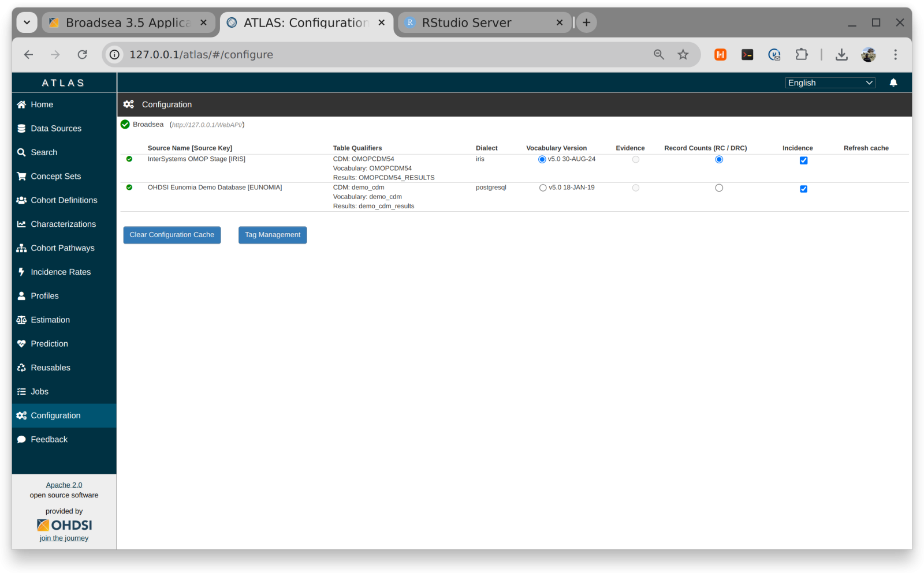Switch to Broadsea 3.5 Application tab
This screenshot has width=924, height=573.
(x=128, y=23)
